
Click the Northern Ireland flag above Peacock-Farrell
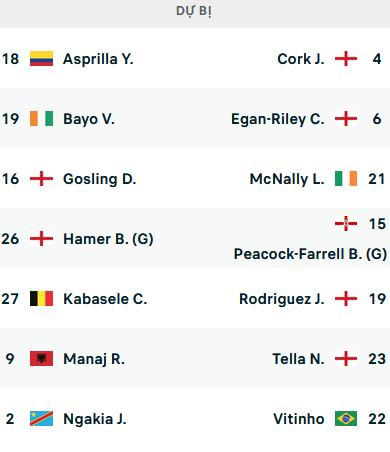coord(346,223)
